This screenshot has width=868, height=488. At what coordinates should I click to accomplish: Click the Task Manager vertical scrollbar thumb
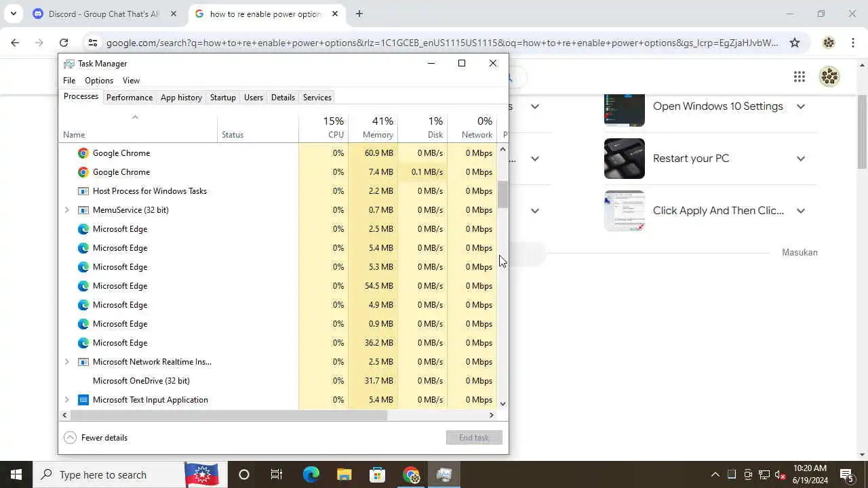(502, 195)
